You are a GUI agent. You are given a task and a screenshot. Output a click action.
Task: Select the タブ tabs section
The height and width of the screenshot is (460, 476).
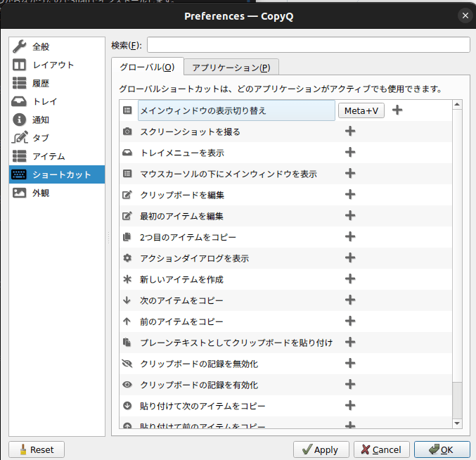57,138
